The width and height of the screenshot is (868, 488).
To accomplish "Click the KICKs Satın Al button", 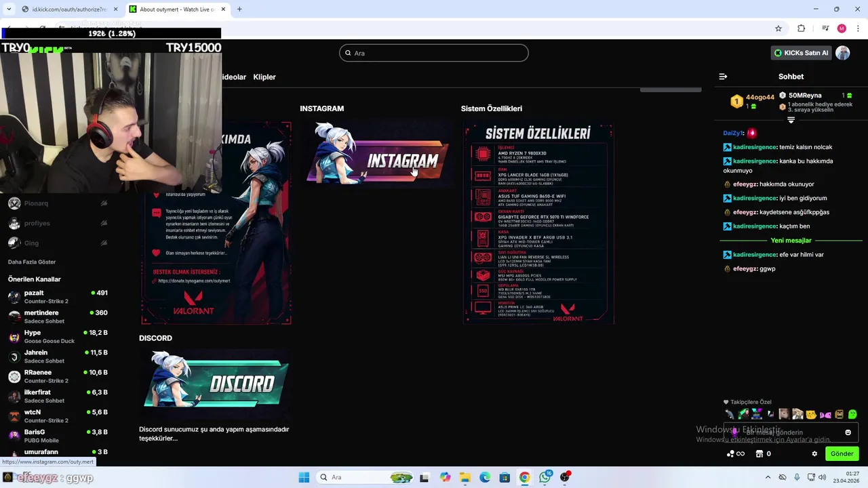I will 801,53.
